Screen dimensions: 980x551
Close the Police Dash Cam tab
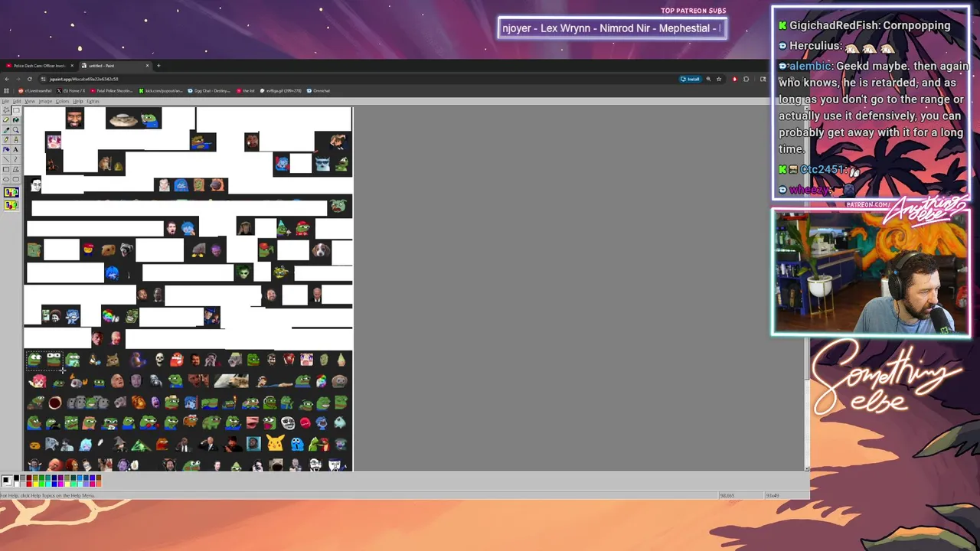tap(72, 66)
